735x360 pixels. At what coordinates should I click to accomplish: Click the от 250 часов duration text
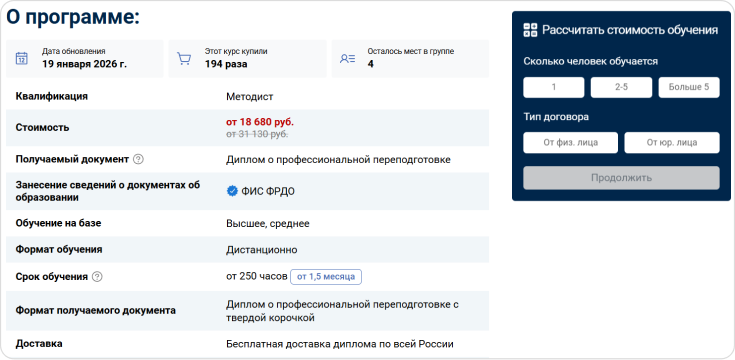[256, 277]
